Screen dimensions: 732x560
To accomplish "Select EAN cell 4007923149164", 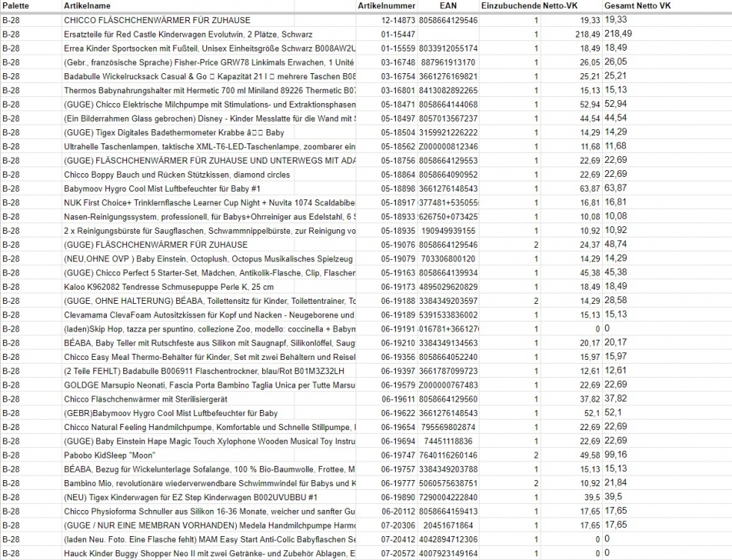I will coord(448,553).
